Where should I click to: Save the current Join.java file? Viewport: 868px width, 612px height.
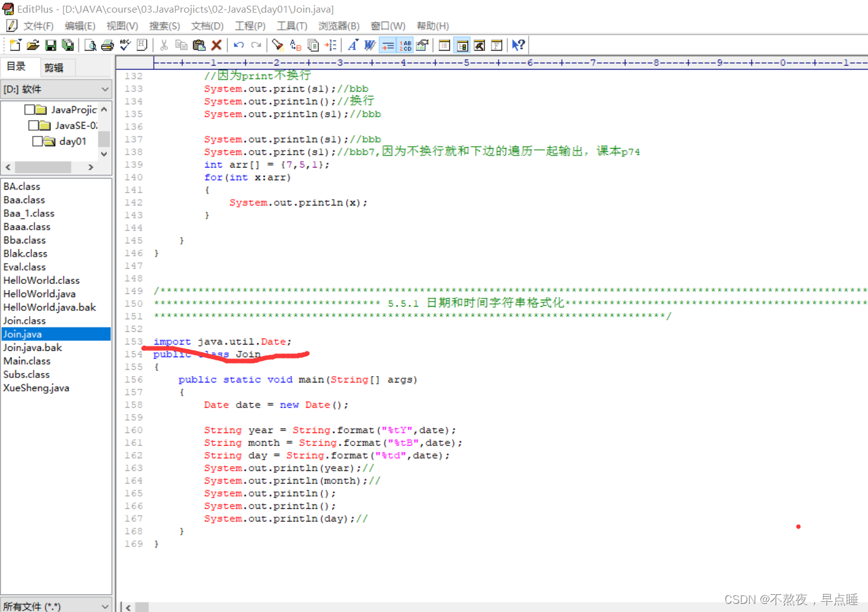tap(51, 45)
